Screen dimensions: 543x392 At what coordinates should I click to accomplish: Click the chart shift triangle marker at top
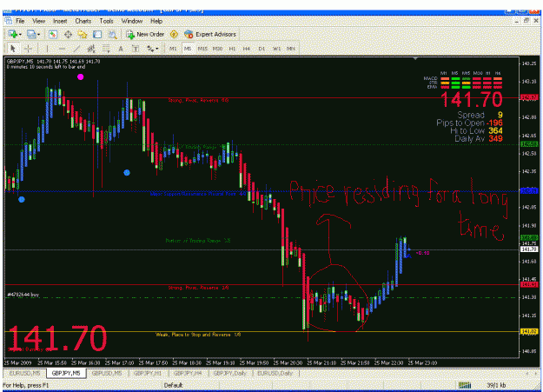pos(415,58)
